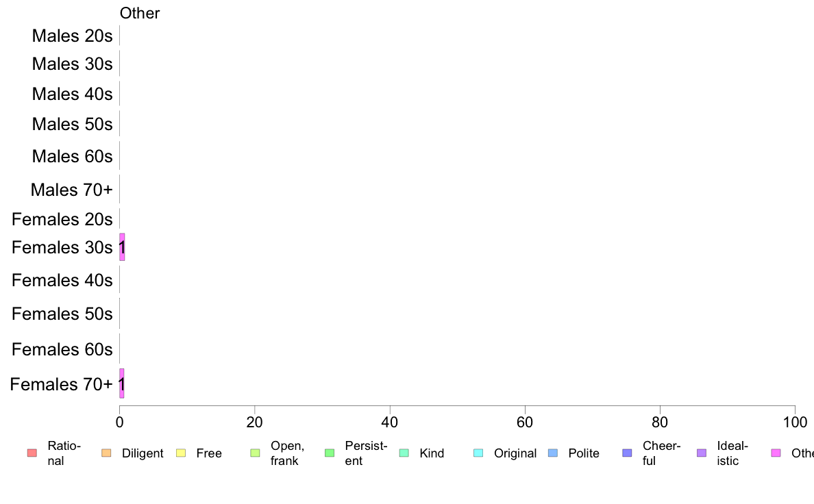Click the Kind legend text label
The image size is (814, 504).
pyautogui.click(x=432, y=453)
